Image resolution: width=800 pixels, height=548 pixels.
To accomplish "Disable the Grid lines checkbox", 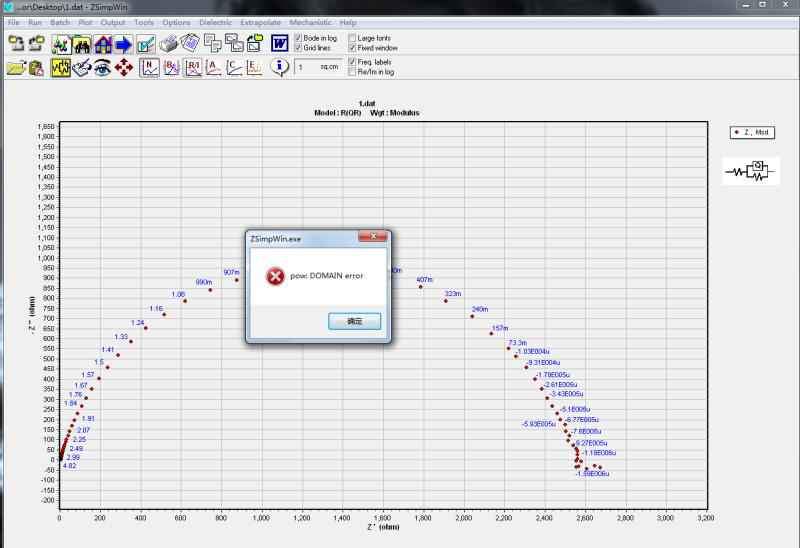I will [x=299, y=47].
